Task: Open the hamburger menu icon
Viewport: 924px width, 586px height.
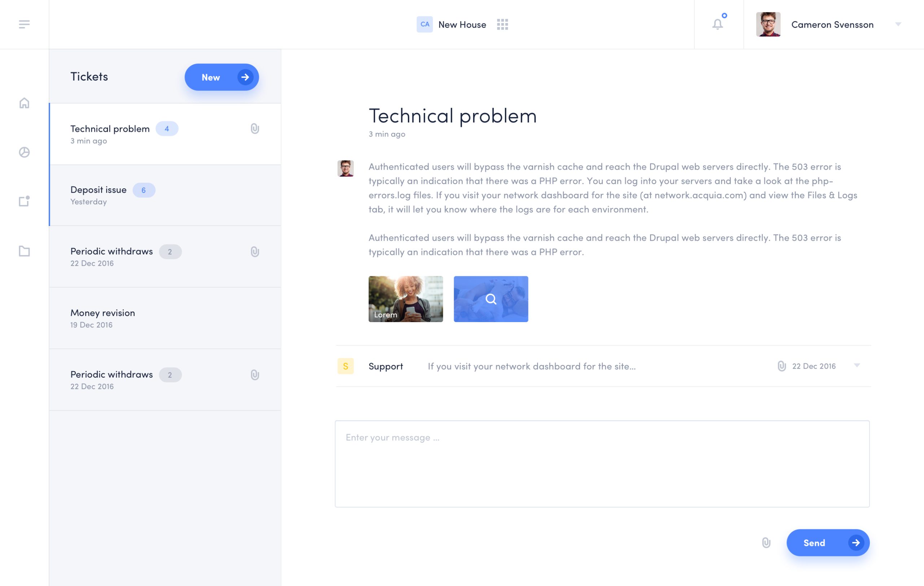Action: (24, 25)
